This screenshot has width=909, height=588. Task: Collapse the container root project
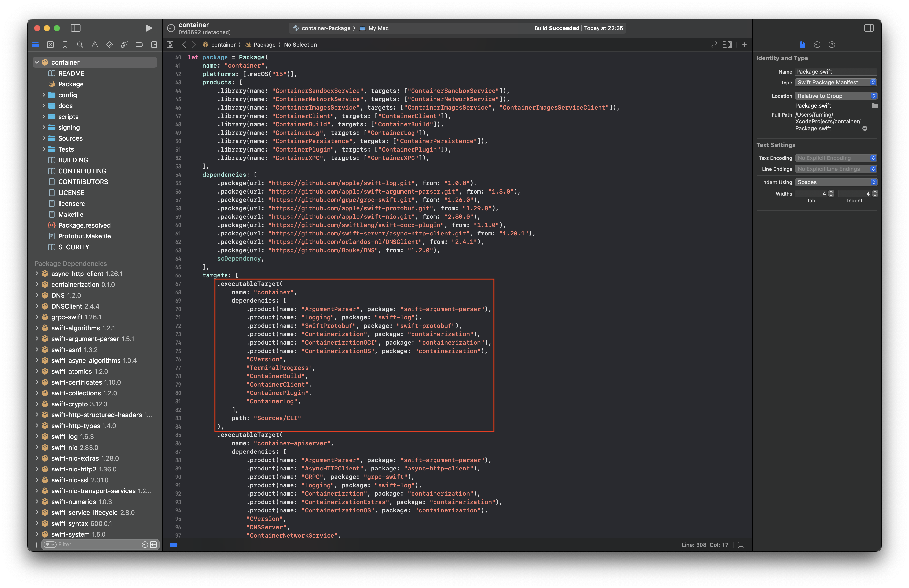tap(37, 62)
